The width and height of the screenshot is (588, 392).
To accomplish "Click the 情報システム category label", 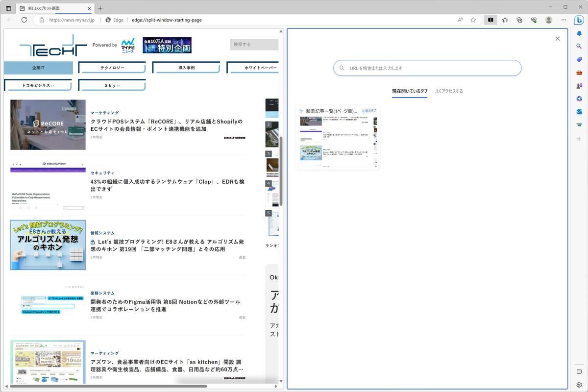I will pyautogui.click(x=102, y=233).
